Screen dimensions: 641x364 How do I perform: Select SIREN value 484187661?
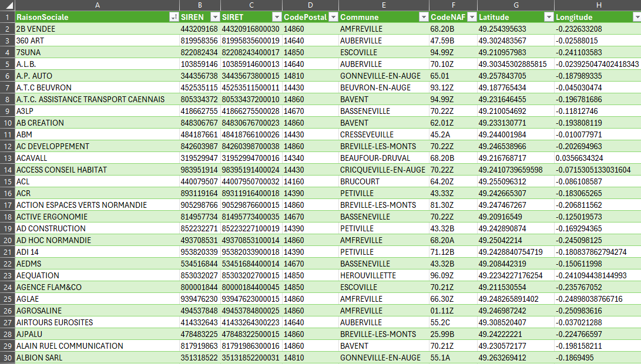(200, 134)
